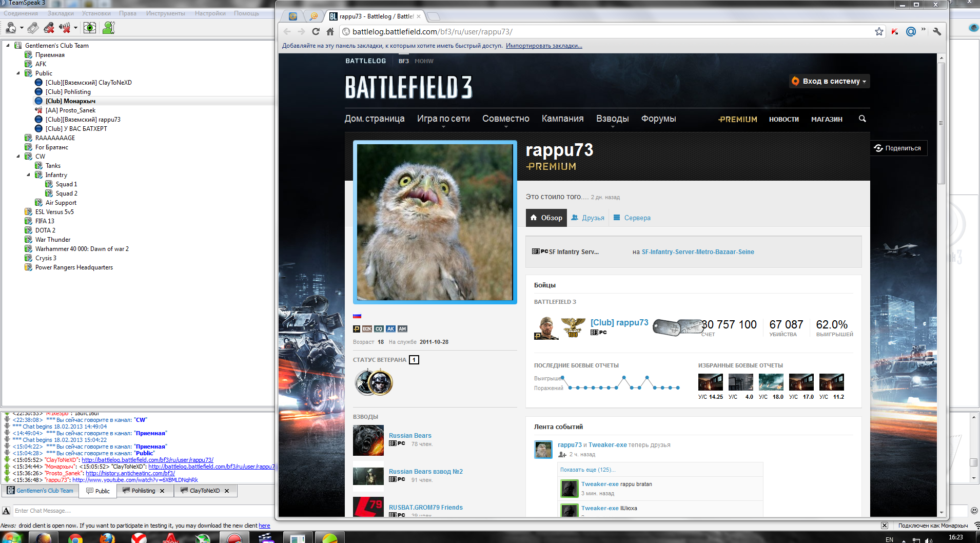Collapse the CW channel tree
980x543 pixels.
coord(18,156)
